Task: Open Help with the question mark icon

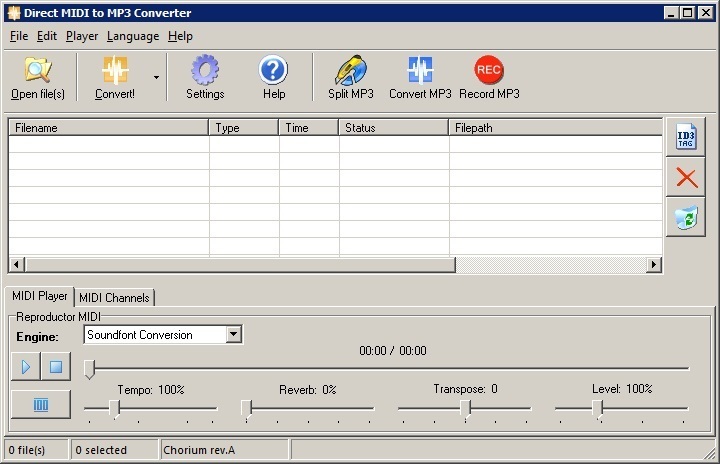Action: click(273, 72)
